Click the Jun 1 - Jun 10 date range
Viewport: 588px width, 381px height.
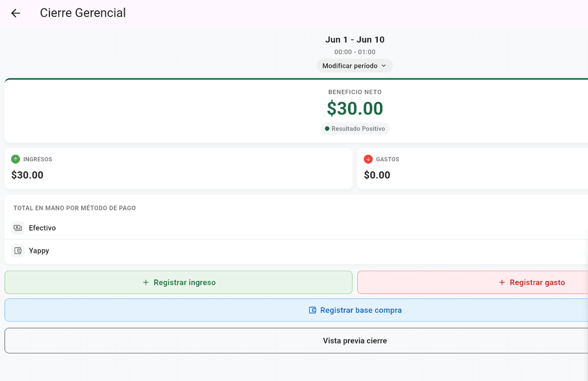click(355, 40)
